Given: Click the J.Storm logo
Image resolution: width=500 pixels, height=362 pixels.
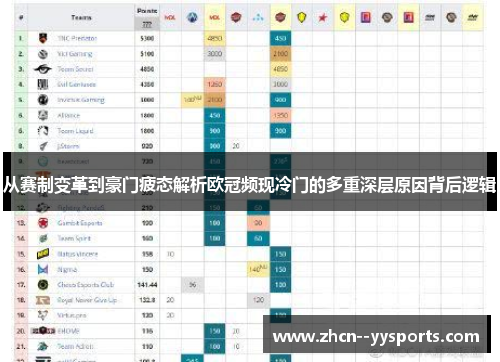Looking at the screenshot, I should [43, 146].
